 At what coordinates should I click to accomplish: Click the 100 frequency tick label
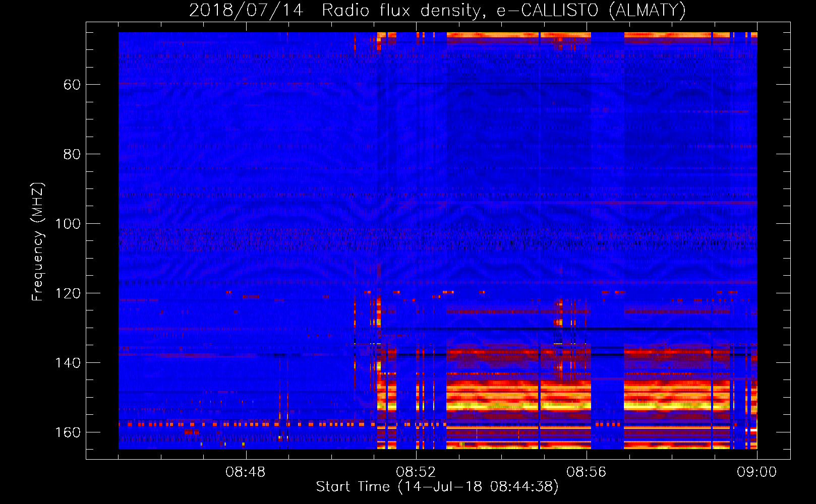coord(68,224)
